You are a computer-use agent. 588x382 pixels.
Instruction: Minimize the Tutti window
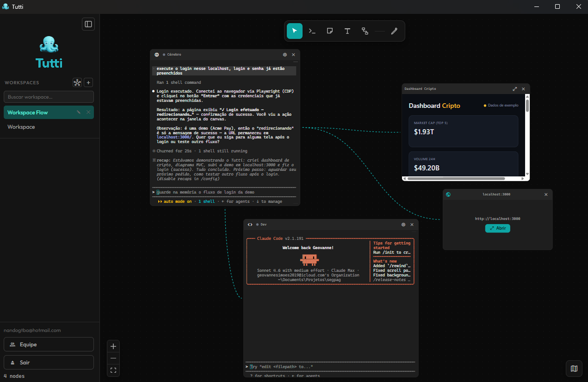click(537, 6)
